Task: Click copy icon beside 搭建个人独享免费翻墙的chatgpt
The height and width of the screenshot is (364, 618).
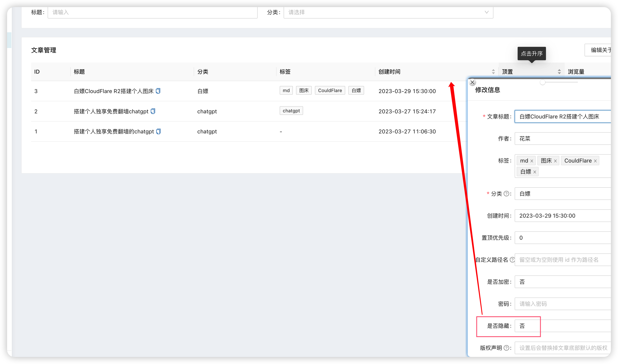Action: pos(158,131)
